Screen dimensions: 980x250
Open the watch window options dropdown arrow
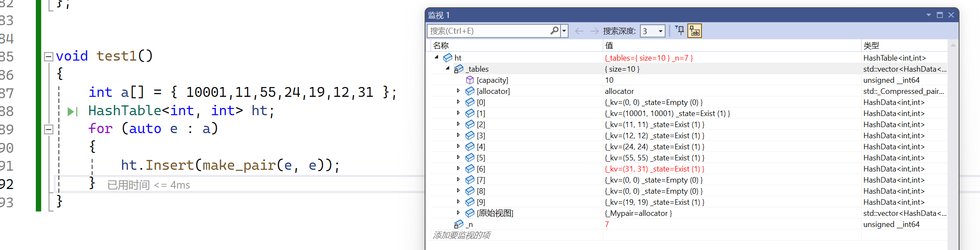click(929, 15)
